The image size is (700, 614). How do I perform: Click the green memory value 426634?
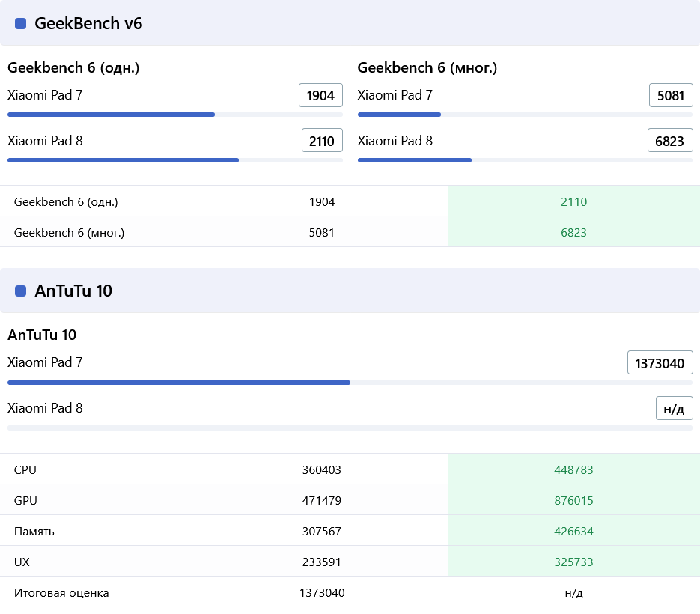573,532
